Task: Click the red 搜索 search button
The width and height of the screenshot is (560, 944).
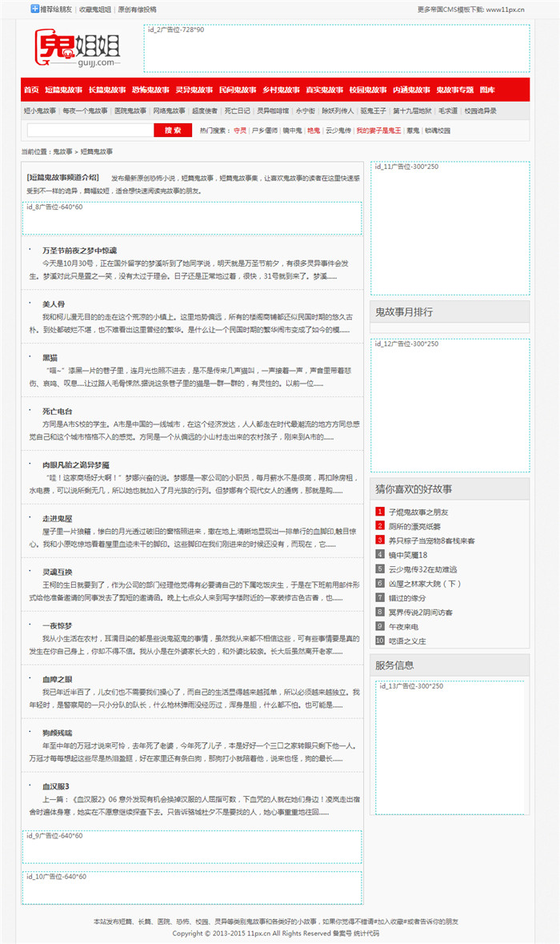Action: pos(173,130)
